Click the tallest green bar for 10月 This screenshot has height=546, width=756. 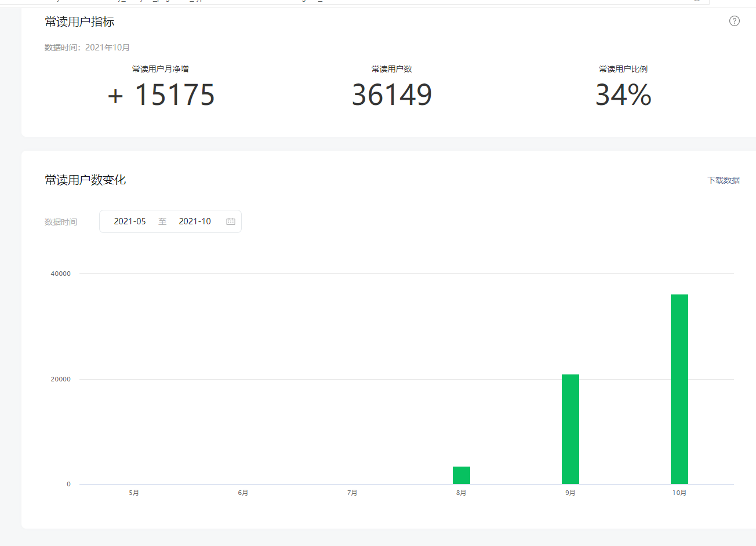[x=679, y=389]
